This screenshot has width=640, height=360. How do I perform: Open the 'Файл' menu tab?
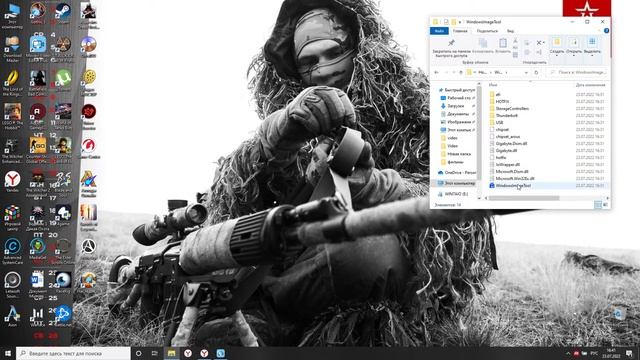pyautogui.click(x=439, y=31)
